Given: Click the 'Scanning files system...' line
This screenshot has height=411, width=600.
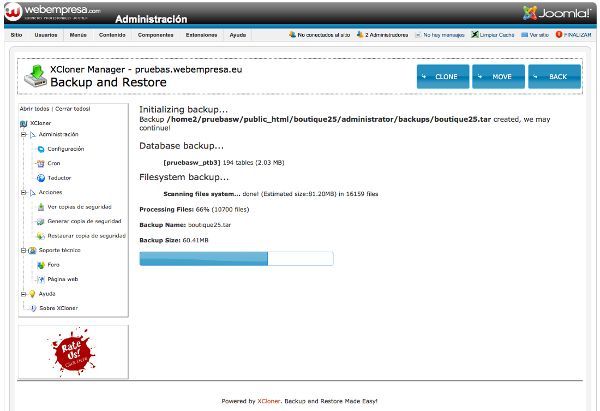Looking at the screenshot, I should point(271,194).
